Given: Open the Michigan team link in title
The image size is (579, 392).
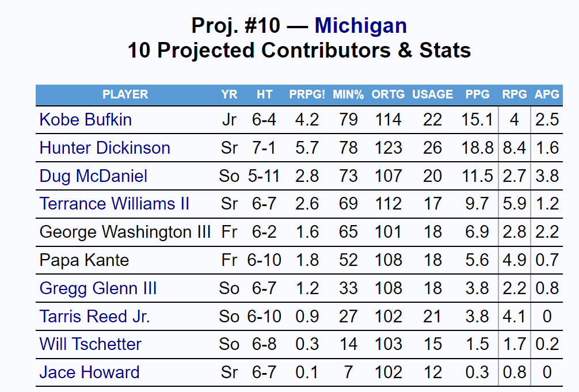Looking at the screenshot, I should [x=360, y=26].
